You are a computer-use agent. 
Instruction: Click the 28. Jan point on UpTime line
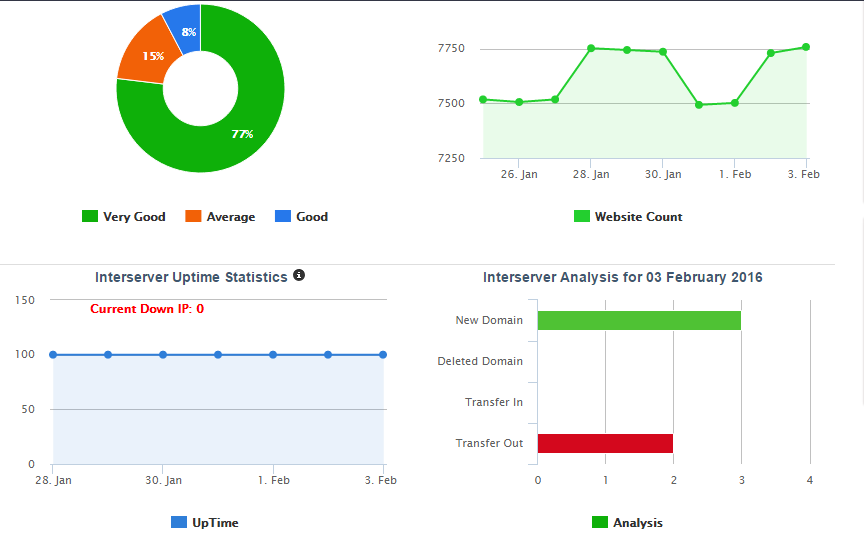coord(53,354)
